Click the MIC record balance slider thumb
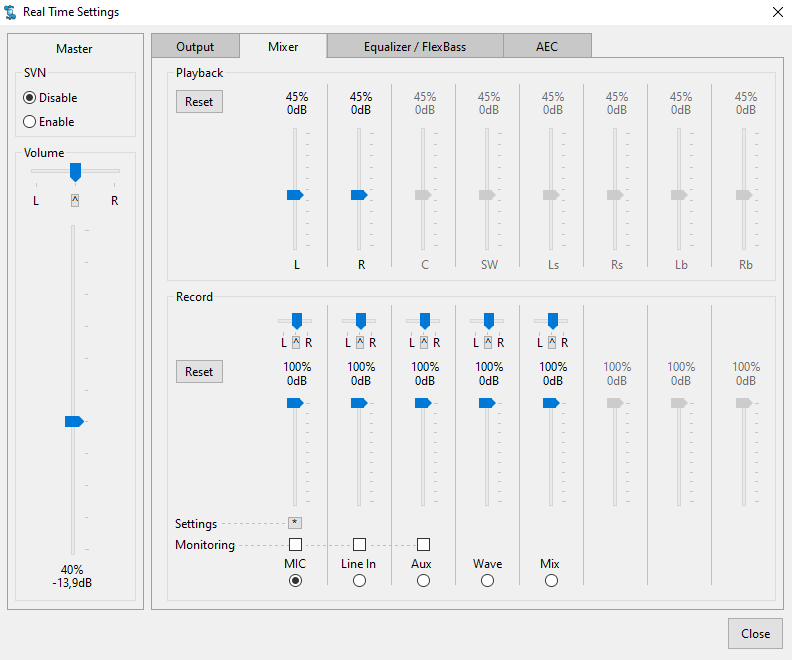The image size is (792, 660). pyautogui.click(x=297, y=321)
